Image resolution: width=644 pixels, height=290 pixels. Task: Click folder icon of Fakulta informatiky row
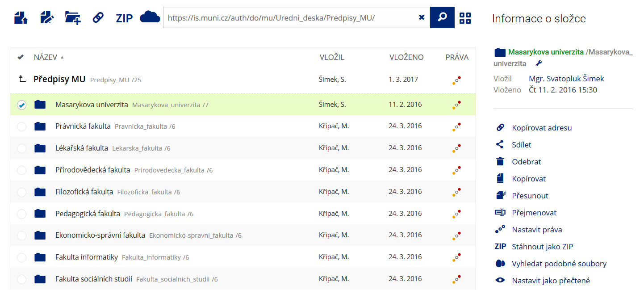point(40,257)
